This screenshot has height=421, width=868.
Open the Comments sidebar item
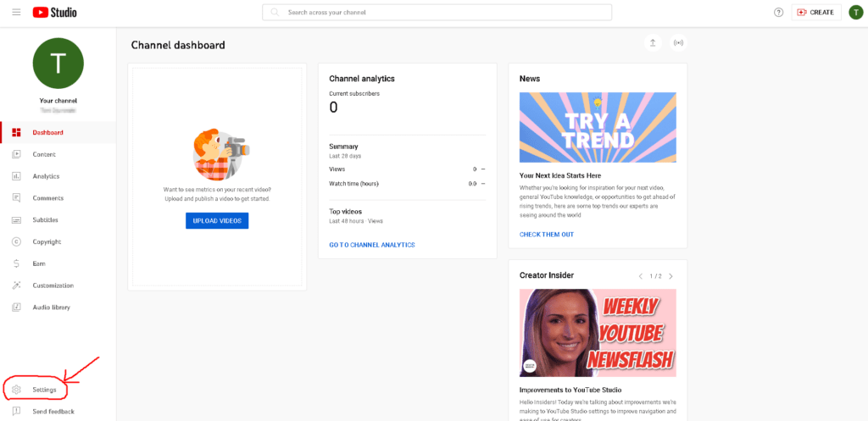(x=47, y=198)
